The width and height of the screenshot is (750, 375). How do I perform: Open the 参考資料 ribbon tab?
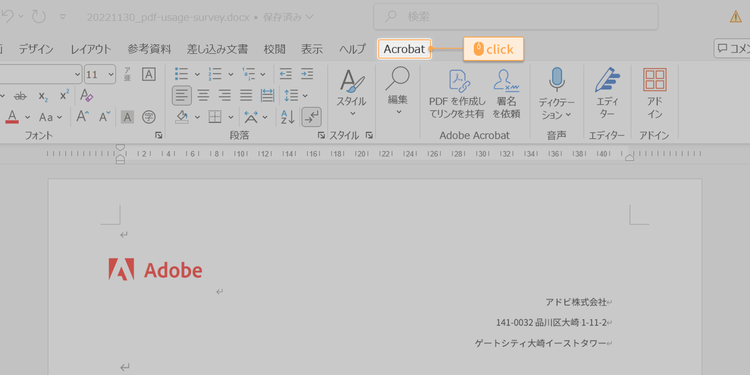point(149,49)
